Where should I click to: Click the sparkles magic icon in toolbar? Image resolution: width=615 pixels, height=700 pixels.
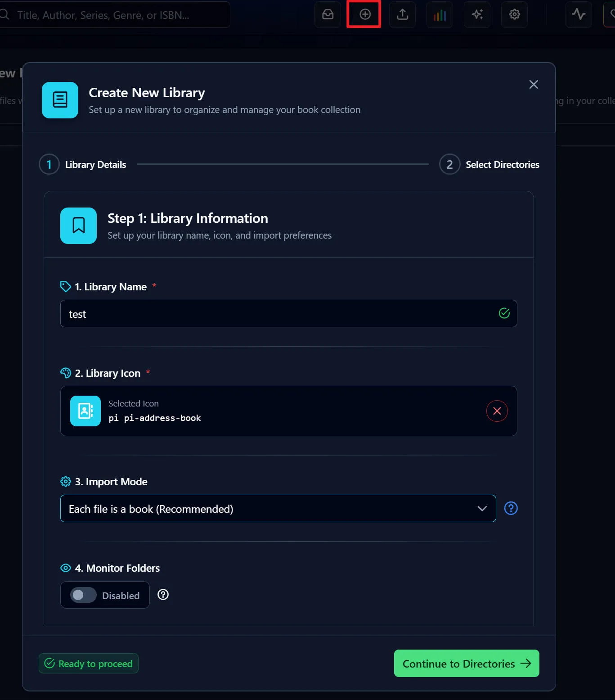[x=477, y=14]
